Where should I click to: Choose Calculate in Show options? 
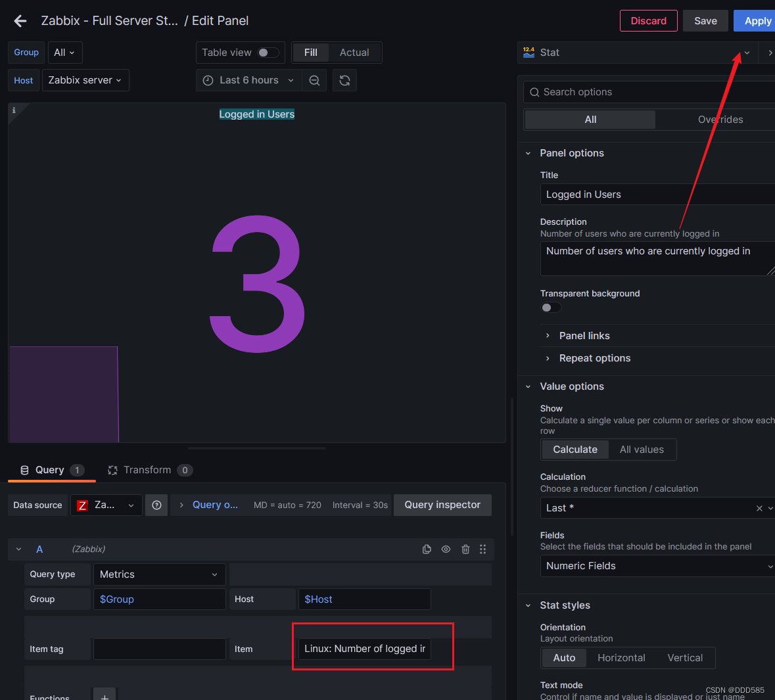575,450
